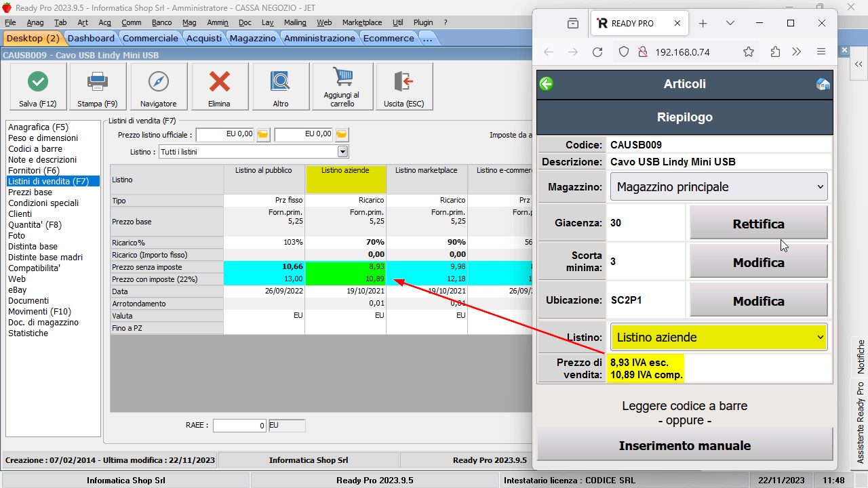Click the 13,00 price with taxes cell
Screen dimensions: 868x488
coord(264,279)
